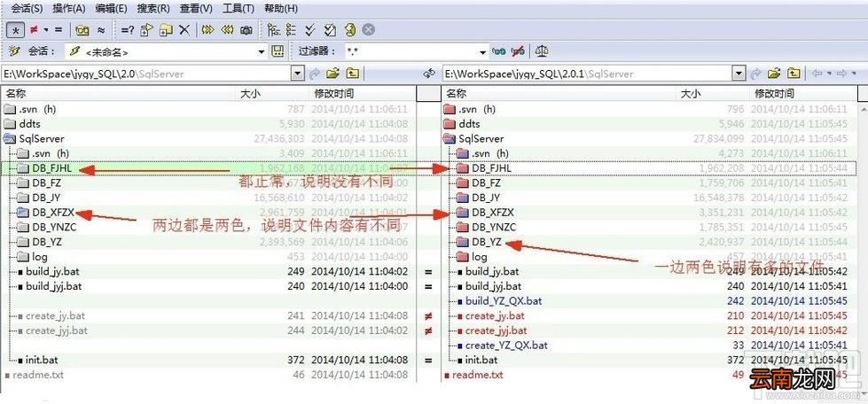
Task: Select create_jy.bat in left pane
Action: click(x=55, y=315)
